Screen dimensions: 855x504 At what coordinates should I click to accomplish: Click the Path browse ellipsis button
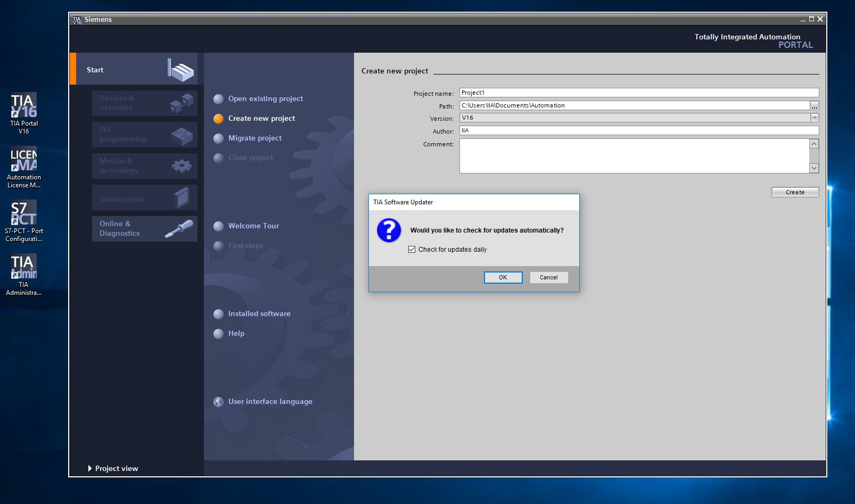(x=814, y=106)
